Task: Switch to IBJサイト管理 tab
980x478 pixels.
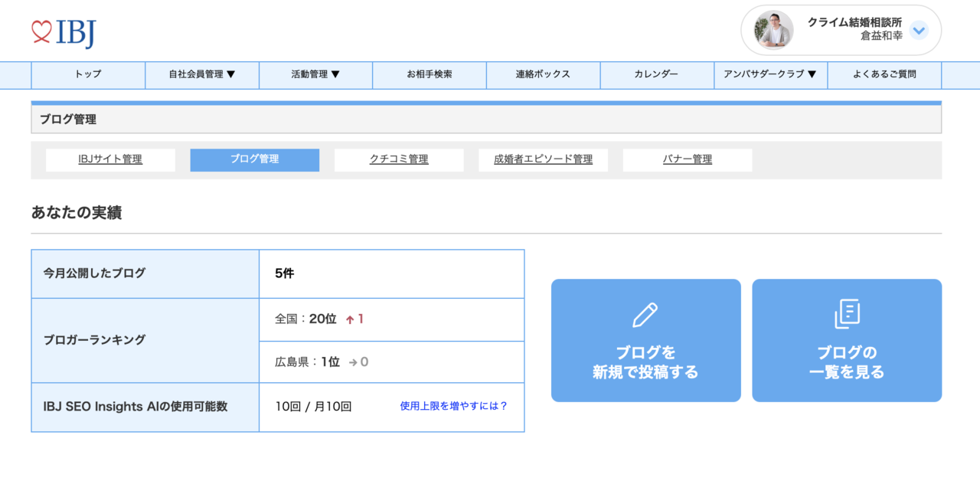Action: pos(110,159)
